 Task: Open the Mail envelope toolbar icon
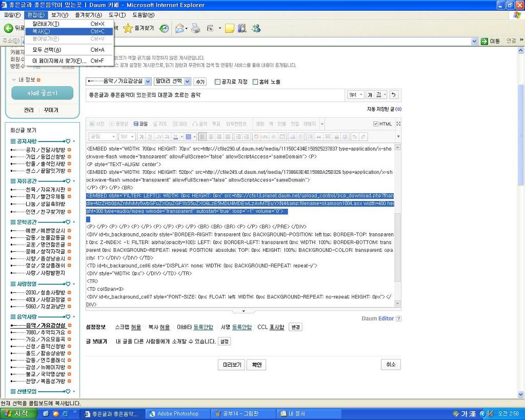click(x=180, y=29)
